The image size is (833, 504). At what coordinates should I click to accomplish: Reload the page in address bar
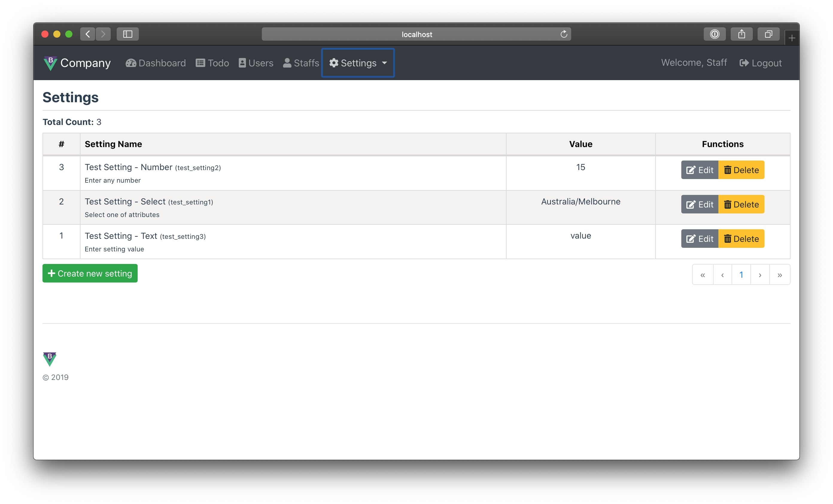coord(563,34)
